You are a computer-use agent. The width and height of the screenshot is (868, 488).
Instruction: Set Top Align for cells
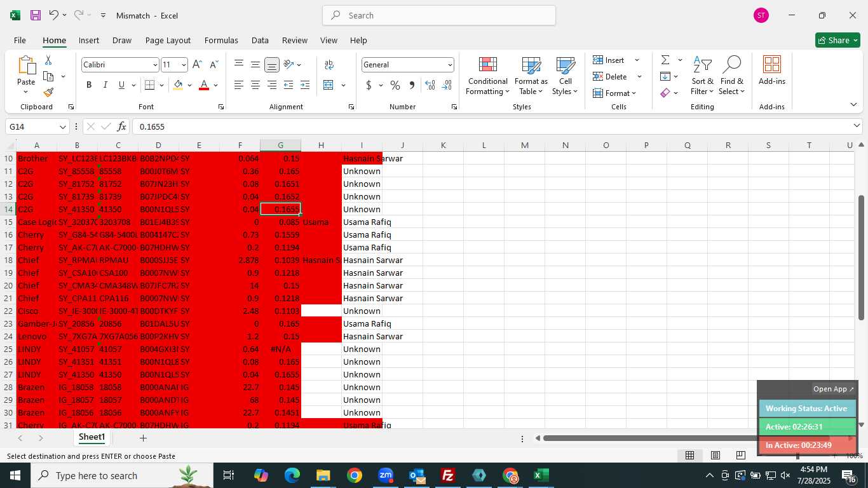[239, 64]
